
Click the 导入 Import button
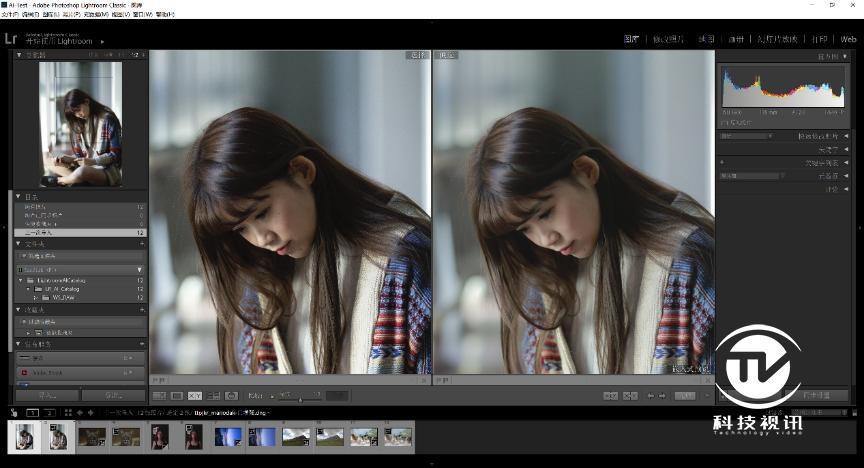tap(47, 395)
